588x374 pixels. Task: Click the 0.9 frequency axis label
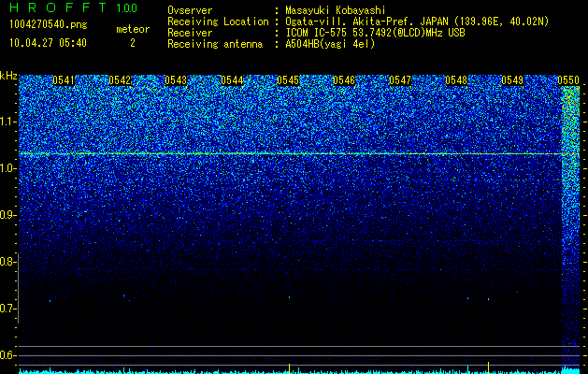(7, 215)
